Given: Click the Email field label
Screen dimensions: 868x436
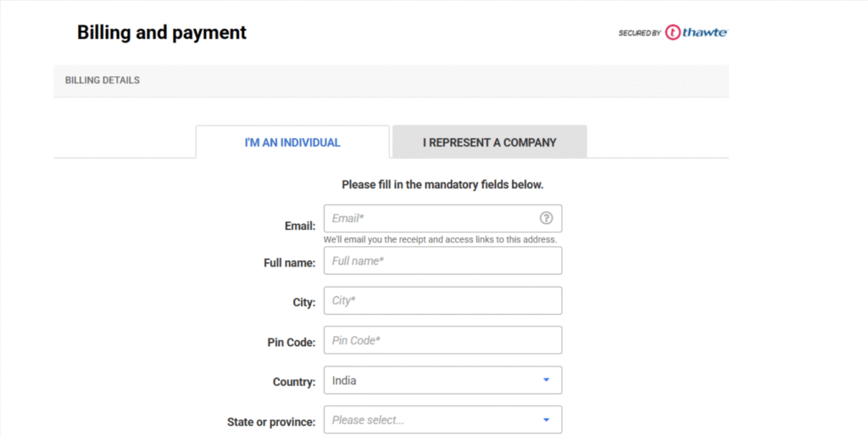Looking at the screenshot, I should coord(300,226).
